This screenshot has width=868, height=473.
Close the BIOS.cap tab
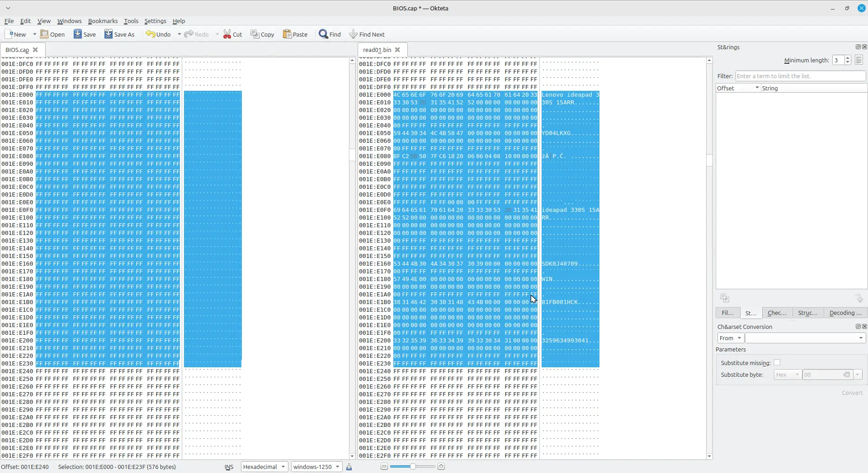[35, 50]
